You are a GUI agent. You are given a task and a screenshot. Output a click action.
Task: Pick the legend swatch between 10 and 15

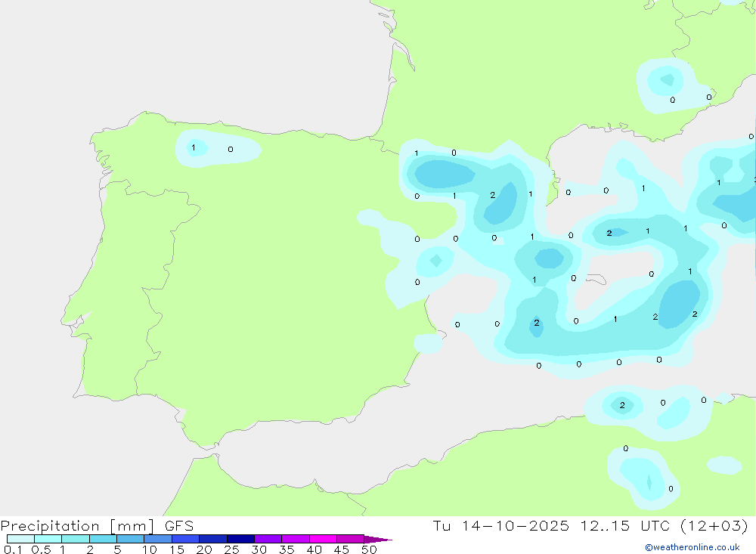pos(158,539)
